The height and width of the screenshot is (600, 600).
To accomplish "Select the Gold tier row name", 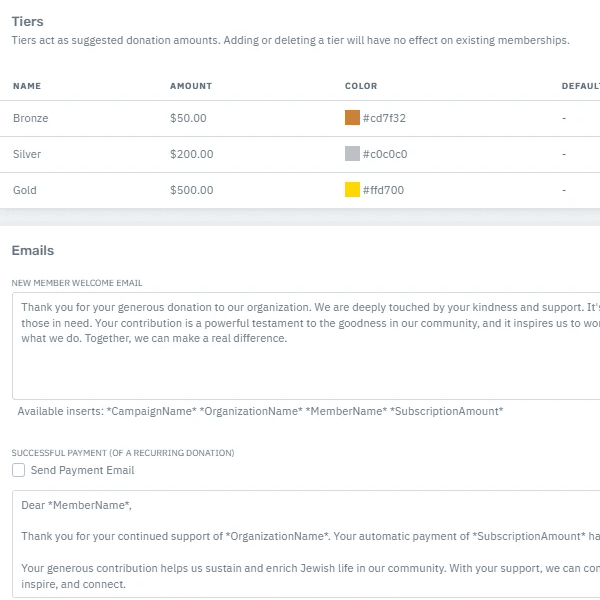I will point(25,190).
